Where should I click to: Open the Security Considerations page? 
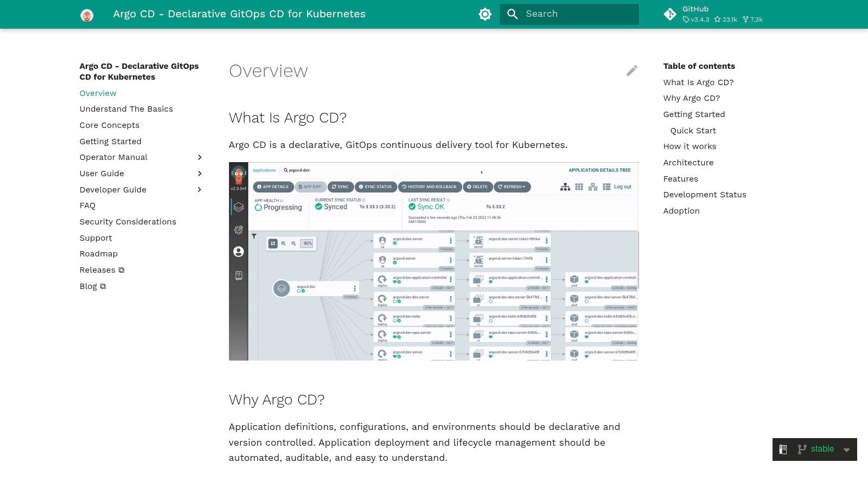click(x=128, y=222)
